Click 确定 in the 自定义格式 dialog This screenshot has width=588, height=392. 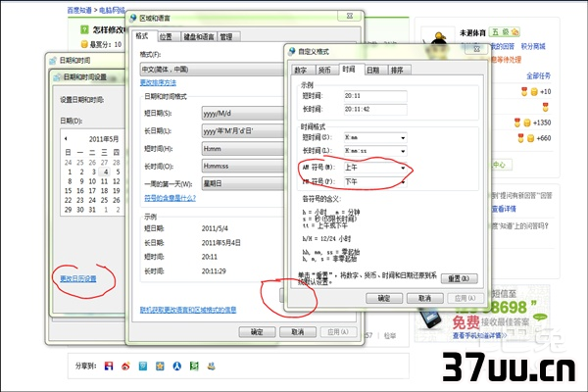tap(384, 298)
